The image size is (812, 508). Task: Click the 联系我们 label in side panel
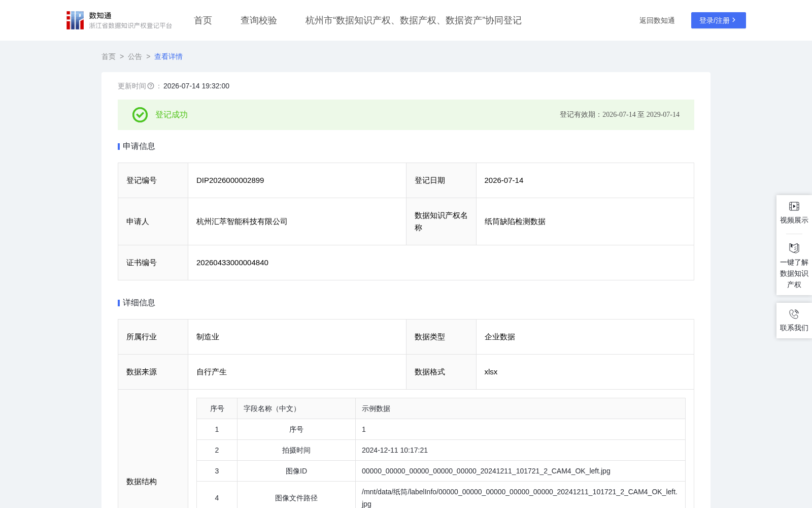[794, 328]
